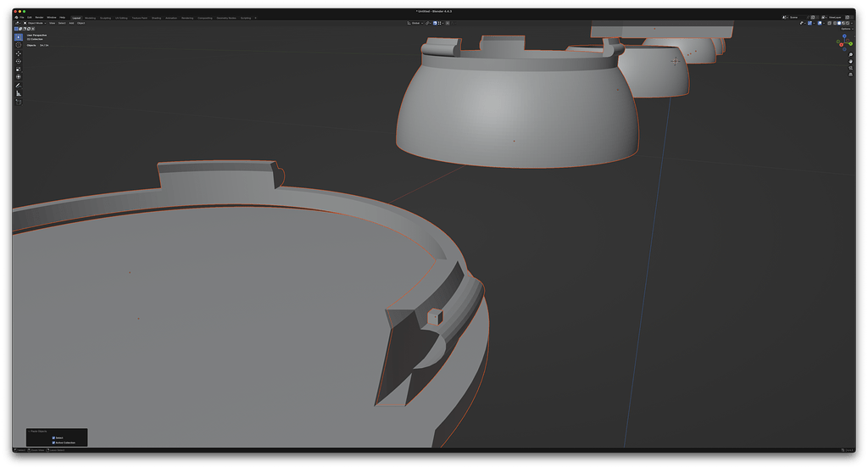The height and width of the screenshot is (468, 868).
Task: Set selection mode to new selection
Action: pos(16,28)
